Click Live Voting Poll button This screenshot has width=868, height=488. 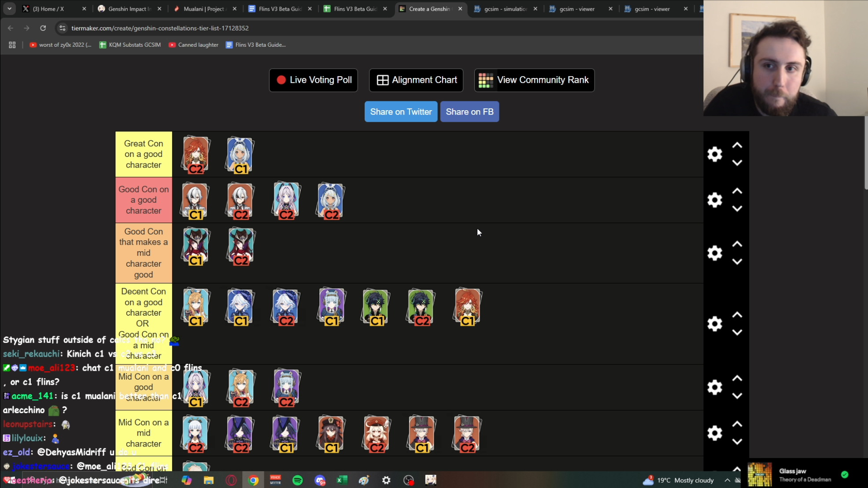point(313,80)
